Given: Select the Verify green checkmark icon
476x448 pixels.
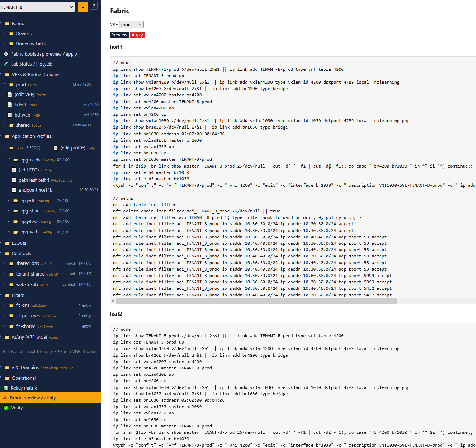Looking at the screenshot, I should tap(6, 408).
